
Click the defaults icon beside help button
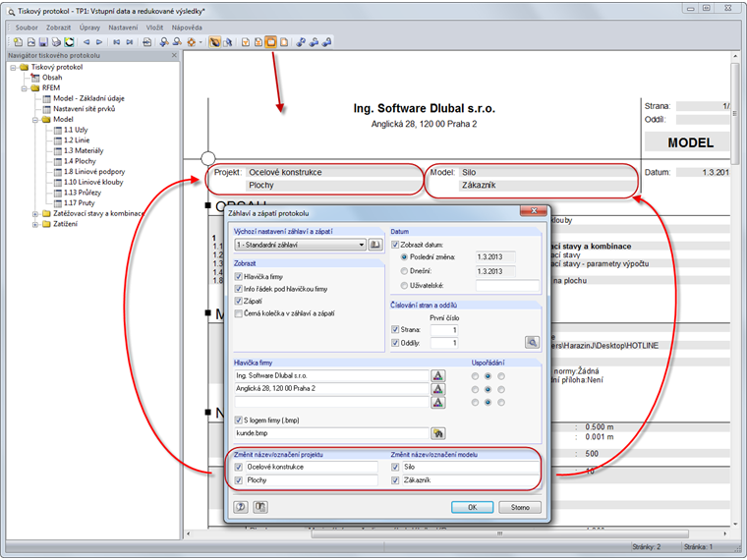(260, 507)
